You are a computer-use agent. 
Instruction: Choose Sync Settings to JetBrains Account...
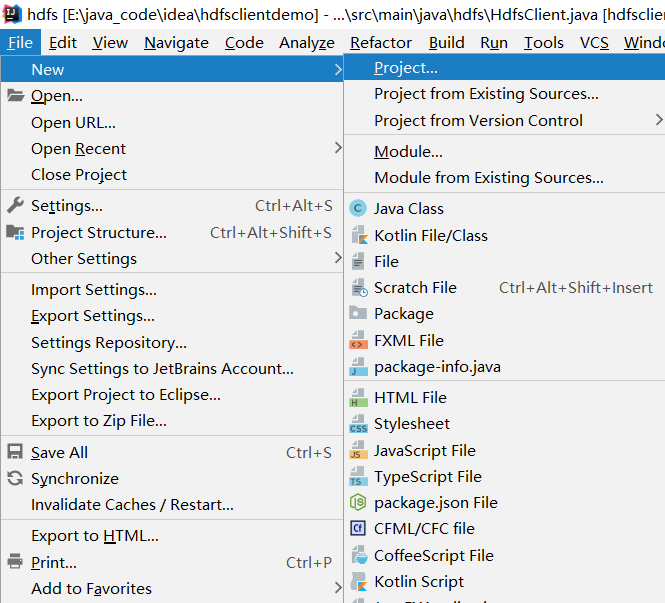pos(172,368)
